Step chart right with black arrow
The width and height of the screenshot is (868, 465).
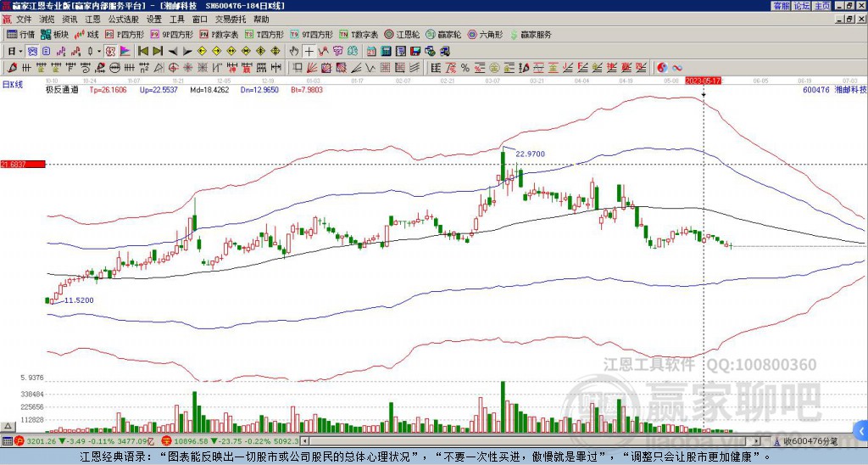[187, 51]
